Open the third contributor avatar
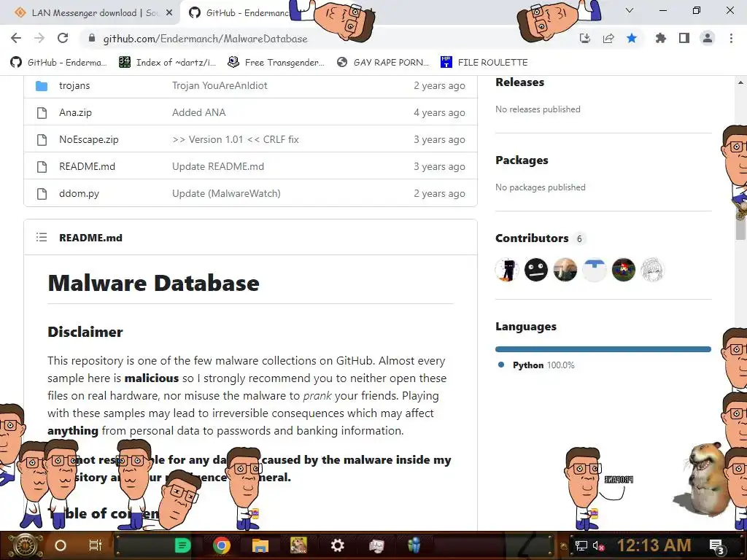747x560 pixels. tap(565, 270)
